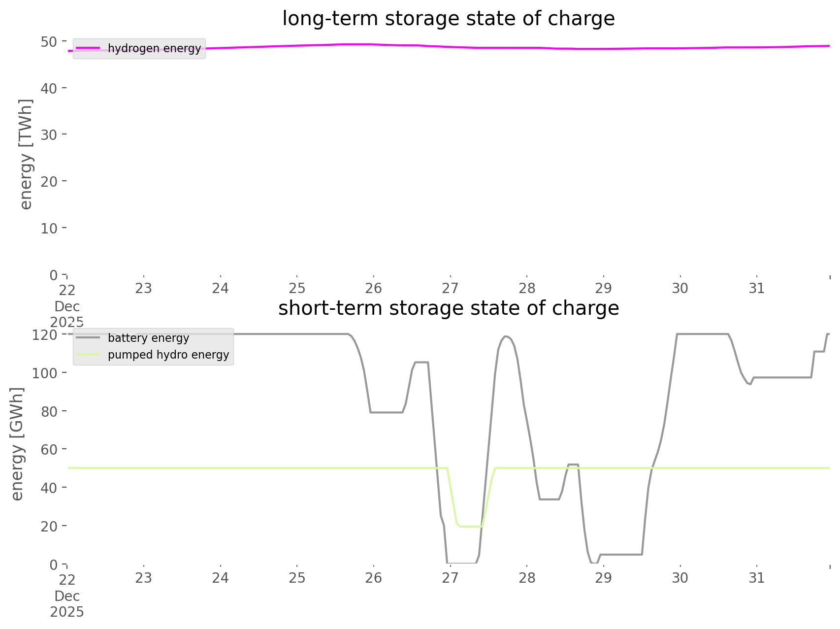
Task: Select the 'battery energy' legend label
Action: coord(148,338)
